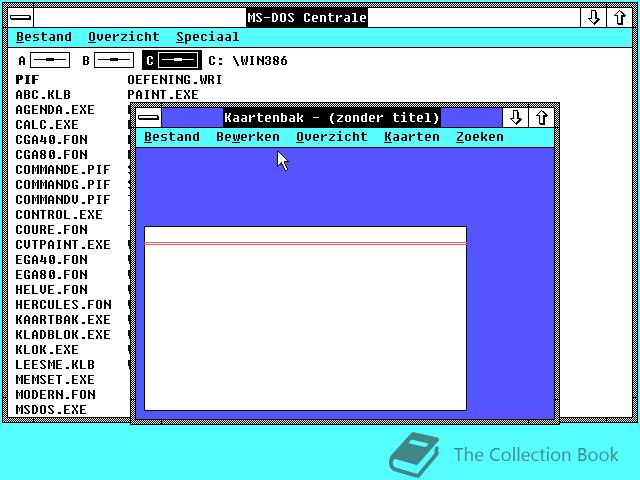Screen dimensions: 640x480
Task: Open MS-DOS Centrale system menu box
Action: pos(20,18)
